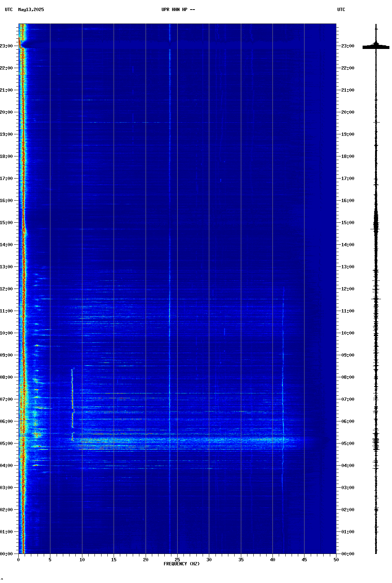Click the UTC label at top left
This screenshot has height=583, width=392.
pyautogui.click(x=9, y=10)
